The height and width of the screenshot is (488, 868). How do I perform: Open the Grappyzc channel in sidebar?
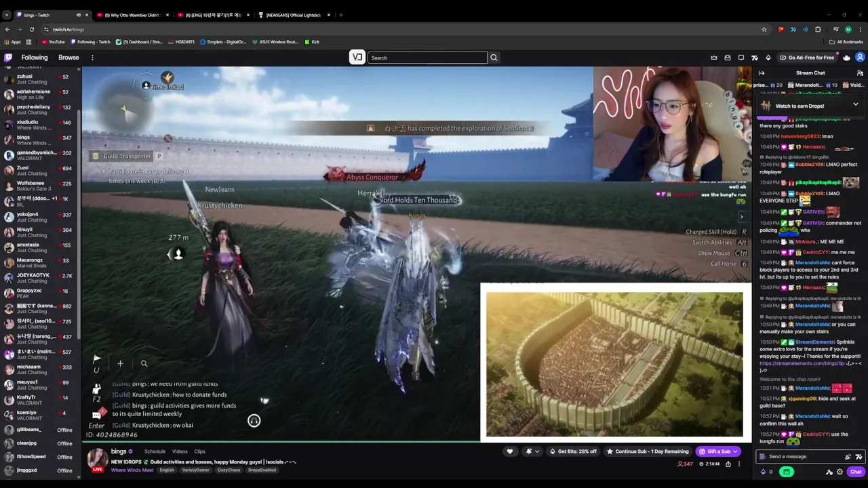pos(39,293)
